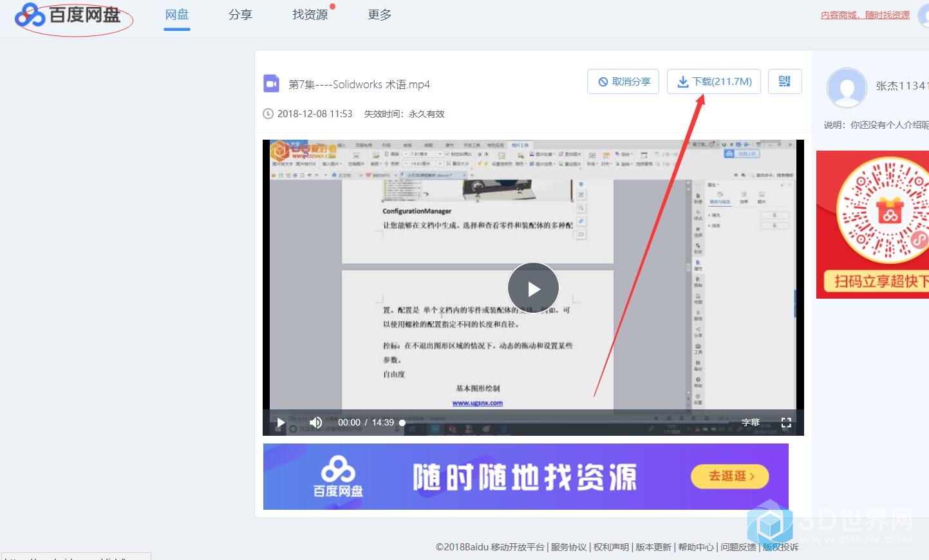
Task: Follow the 内容商城，随时找资源 link
Action: pyautogui.click(x=865, y=15)
